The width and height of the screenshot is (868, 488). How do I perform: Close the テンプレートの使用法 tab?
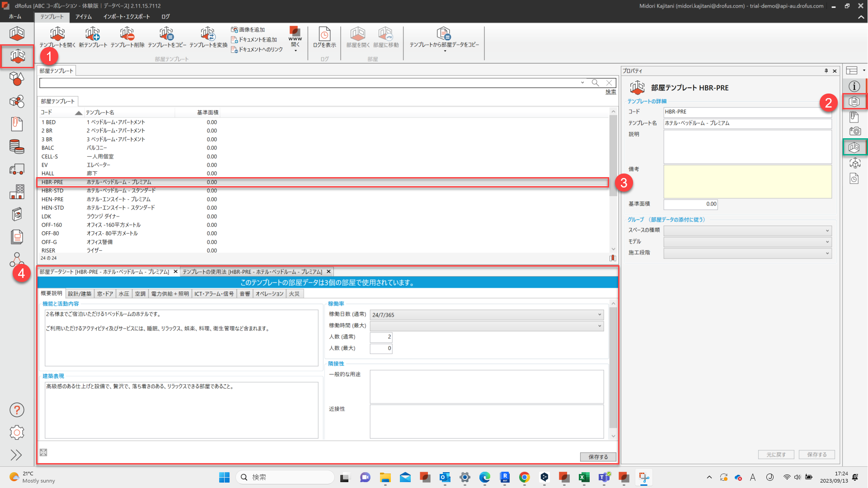coord(328,272)
